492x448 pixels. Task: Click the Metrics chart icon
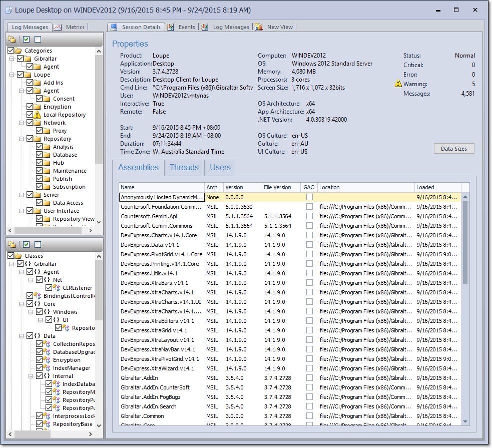click(58, 28)
